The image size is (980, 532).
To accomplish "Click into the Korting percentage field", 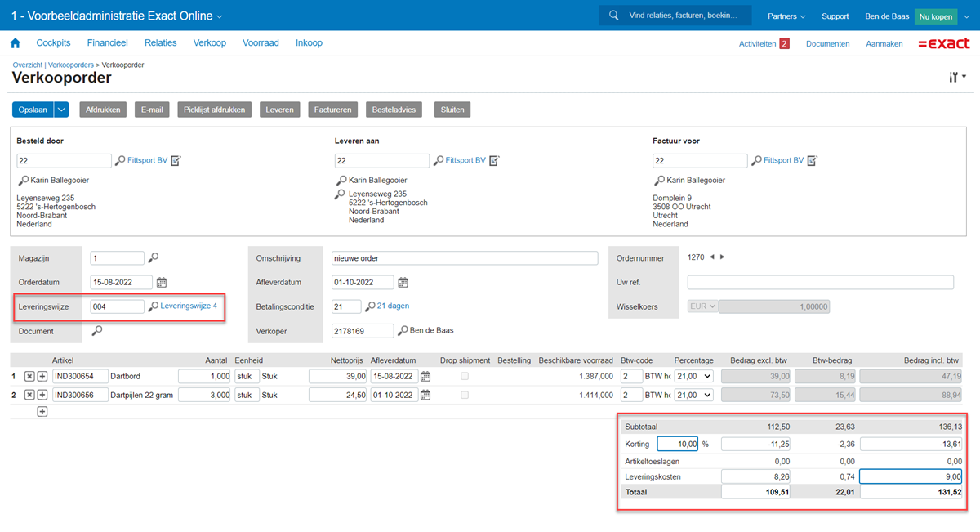I will coord(677,444).
